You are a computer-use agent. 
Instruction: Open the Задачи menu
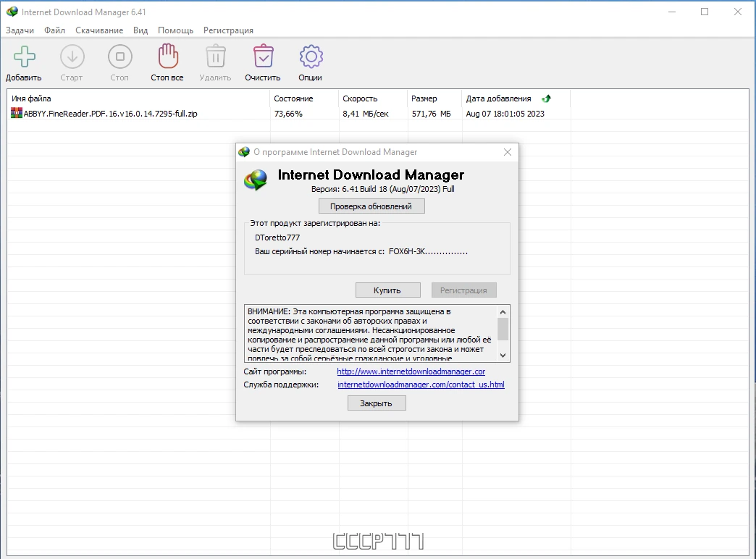click(20, 30)
